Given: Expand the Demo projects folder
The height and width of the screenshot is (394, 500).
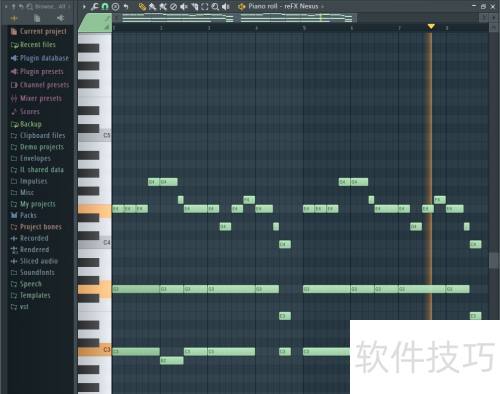Looking at the screenshot, I should tap(37, 147).
